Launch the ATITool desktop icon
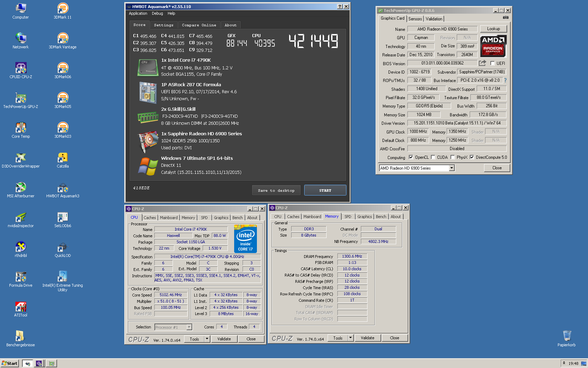Viewport: 588px width, 368px height. 21,309
